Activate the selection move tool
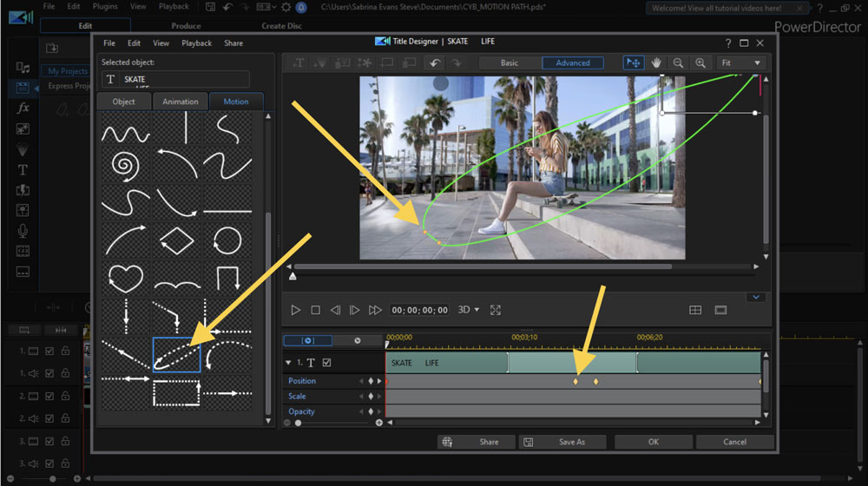868x486 pixels. (634, 62)
